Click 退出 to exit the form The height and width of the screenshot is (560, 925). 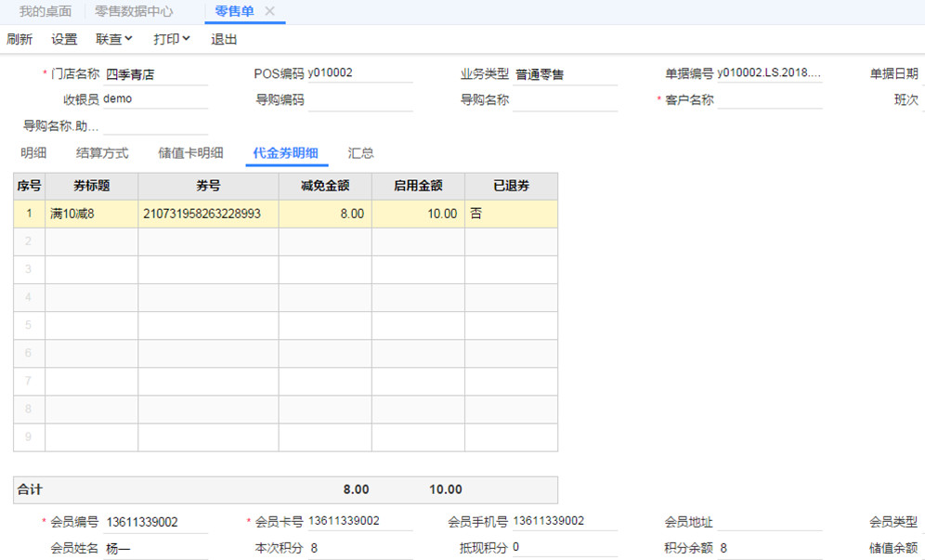click(224, 39)
